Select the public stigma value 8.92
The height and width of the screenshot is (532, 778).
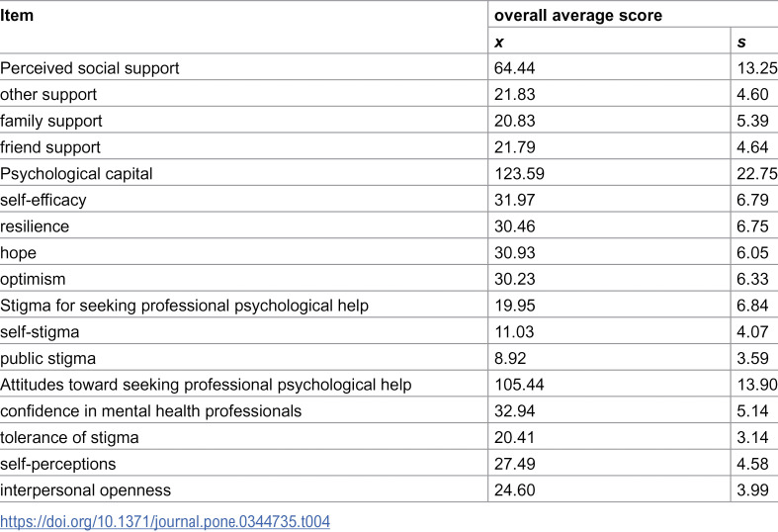(510, 358)
